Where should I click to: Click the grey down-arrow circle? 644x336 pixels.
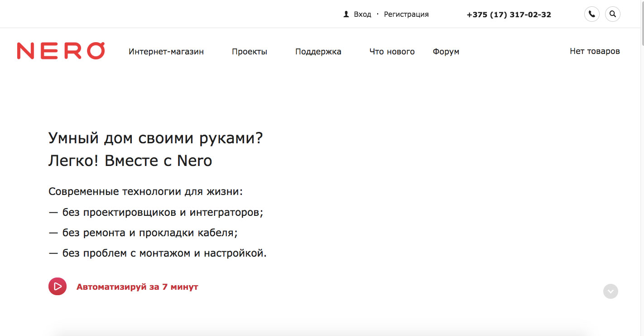click(610, 291)
